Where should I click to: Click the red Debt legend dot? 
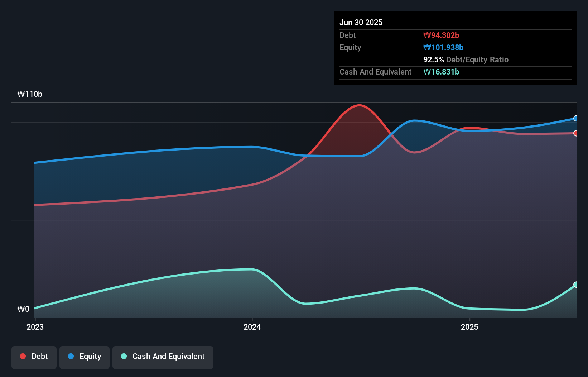(x=22, y=356)
